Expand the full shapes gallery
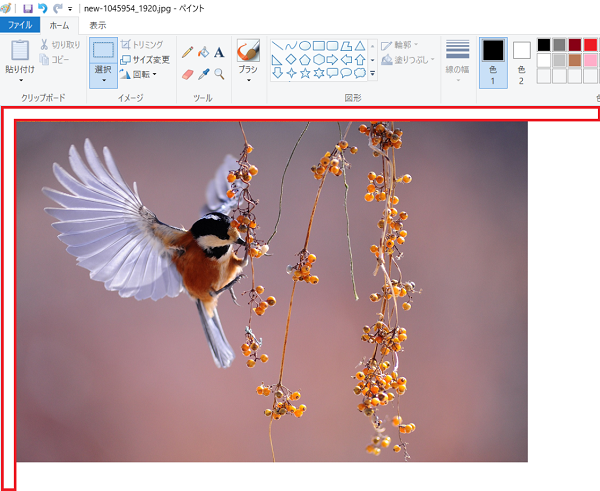Screen dimensions: 600x491 tap(373, 73)
